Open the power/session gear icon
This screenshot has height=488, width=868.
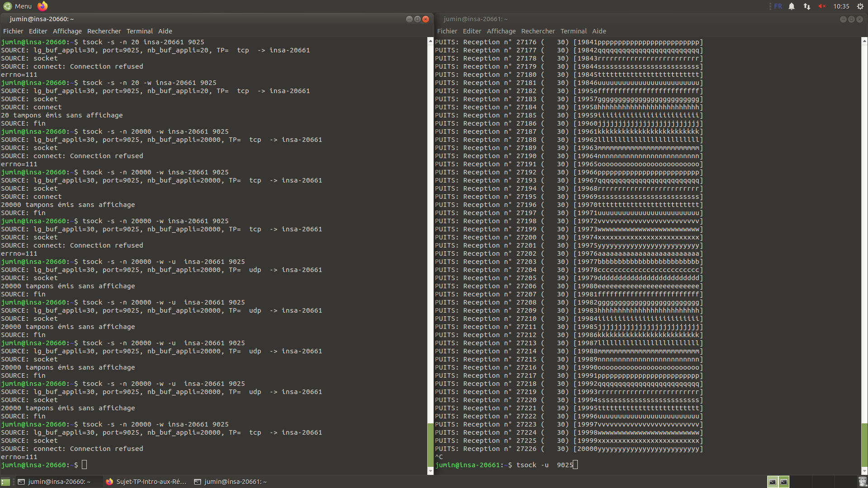coord(860,6)
